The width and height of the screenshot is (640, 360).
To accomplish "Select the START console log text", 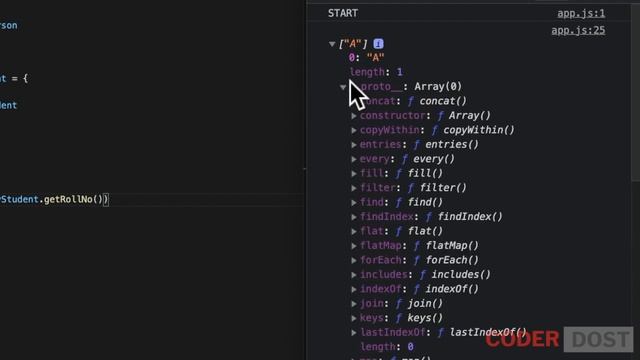I will coord(343,13).
